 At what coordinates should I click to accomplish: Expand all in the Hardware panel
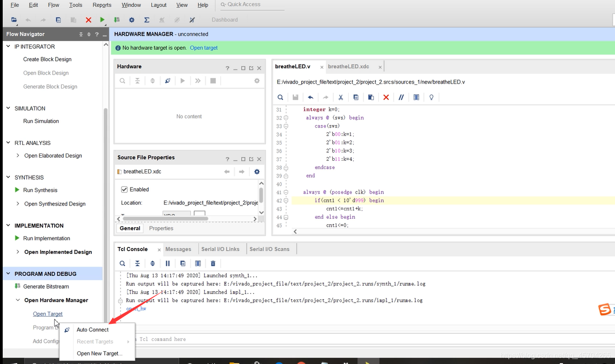point(153,81)
